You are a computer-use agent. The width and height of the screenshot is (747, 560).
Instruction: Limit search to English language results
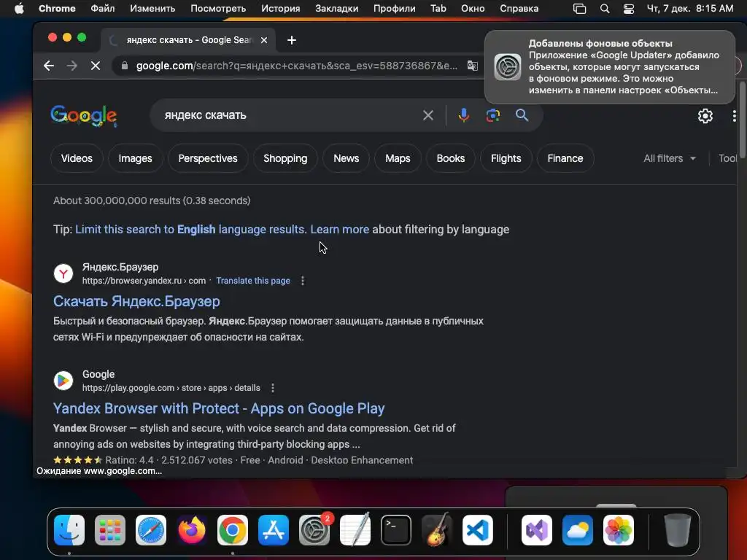[x=190, y=230]
